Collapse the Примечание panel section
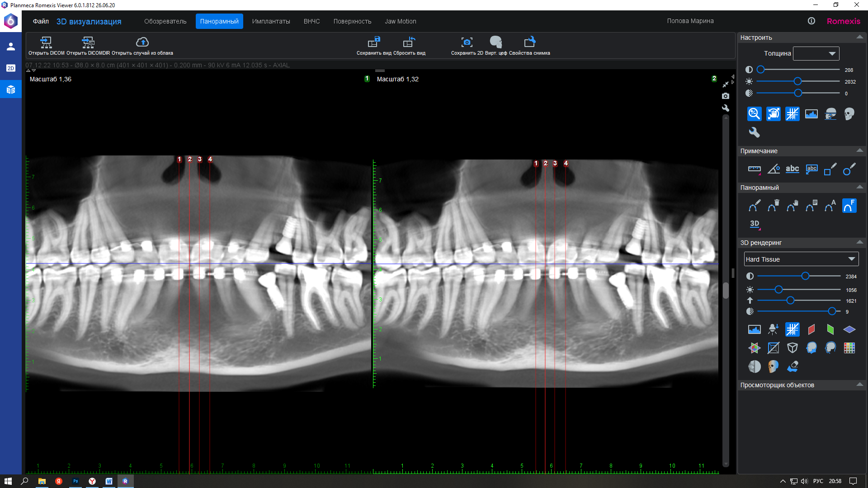This screenshot has width=868, height=488. tap(859, 150)
